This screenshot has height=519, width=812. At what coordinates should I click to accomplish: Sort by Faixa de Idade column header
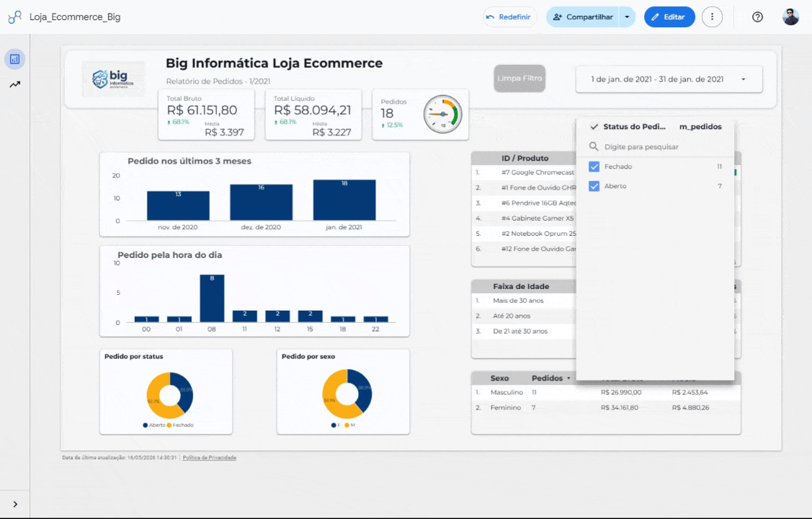pos(521,286)
